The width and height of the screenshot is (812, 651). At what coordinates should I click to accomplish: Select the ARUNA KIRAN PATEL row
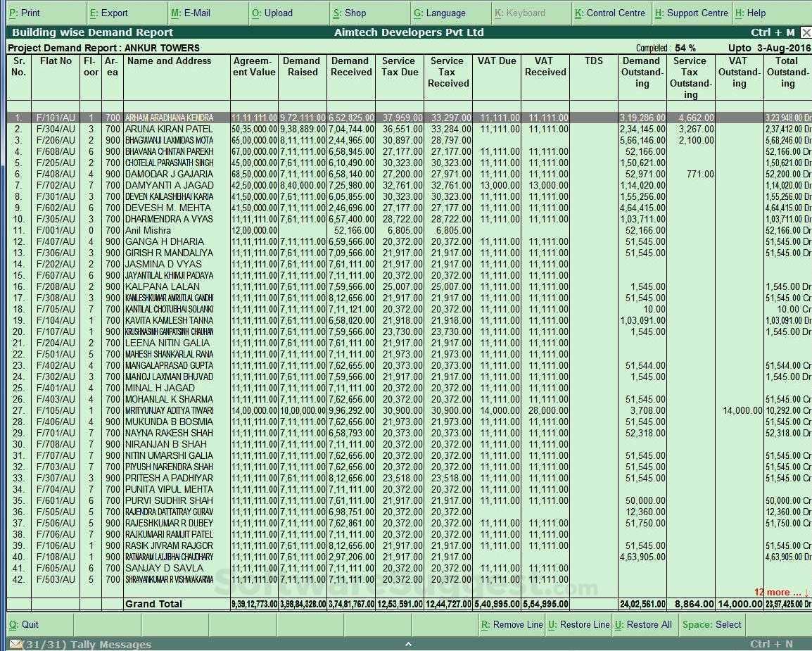[x=409, y=129]
